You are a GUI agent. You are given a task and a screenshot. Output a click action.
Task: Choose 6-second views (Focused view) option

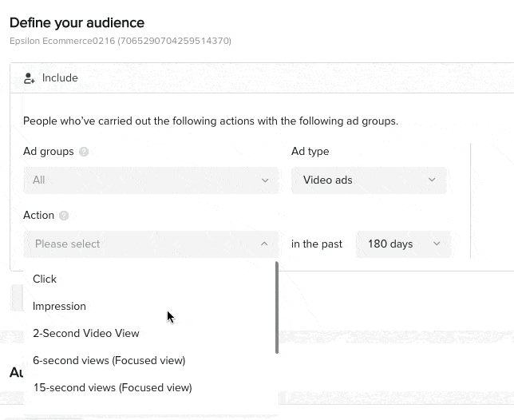[x=109, y=361]
